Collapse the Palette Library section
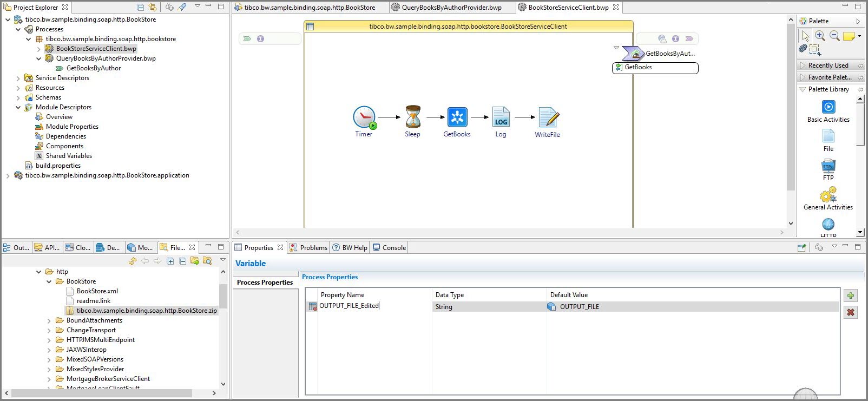868x401 pixels. (803, 89)
